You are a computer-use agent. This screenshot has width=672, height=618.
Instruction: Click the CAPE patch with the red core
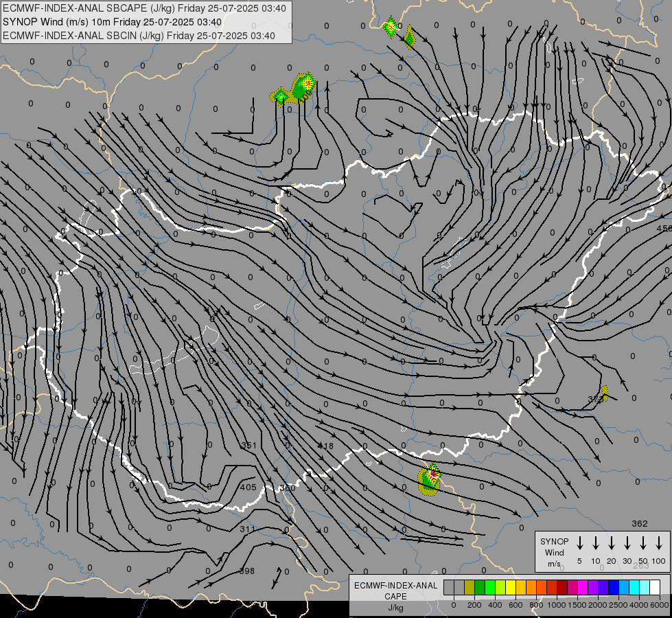coord(430,479)
